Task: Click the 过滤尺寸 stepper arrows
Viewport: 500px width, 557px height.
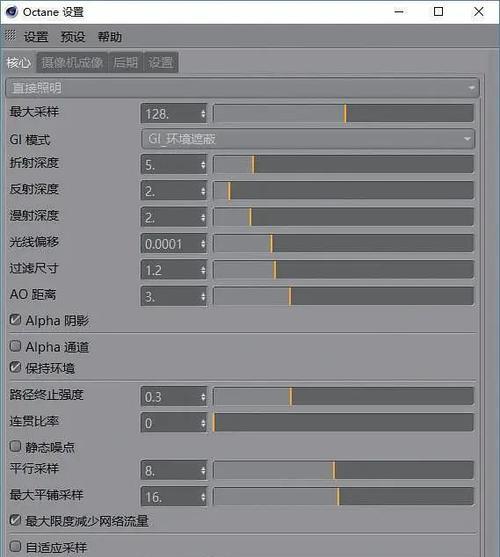Action: [x=203, y=270]
